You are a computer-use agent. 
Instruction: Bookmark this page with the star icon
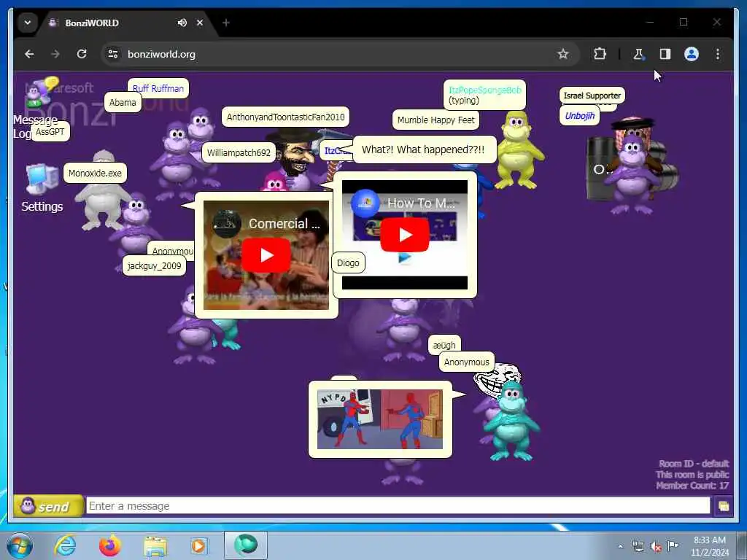point(563,54)
